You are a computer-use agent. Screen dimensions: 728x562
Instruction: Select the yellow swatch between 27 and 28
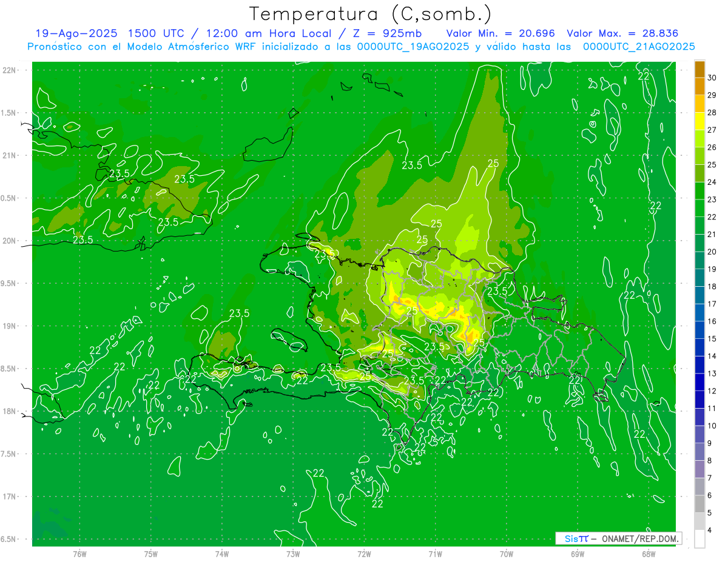[699, 121]
